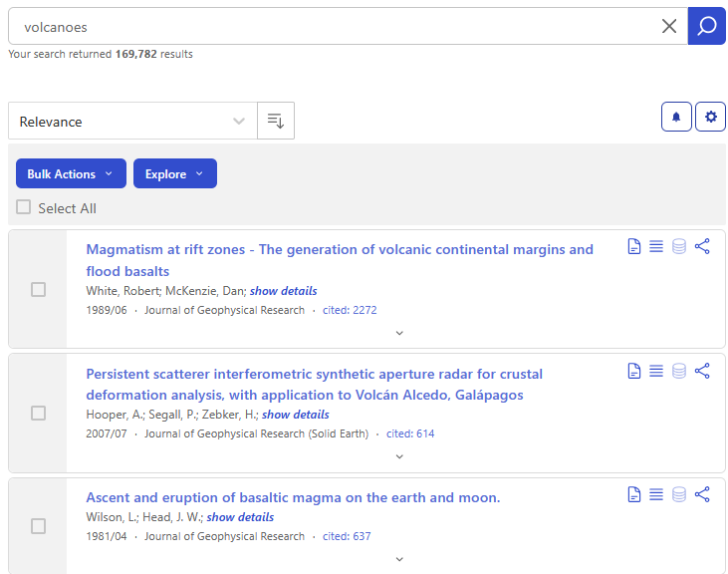
Task: Select the result count 169,782 text
Action: (136, 54)
